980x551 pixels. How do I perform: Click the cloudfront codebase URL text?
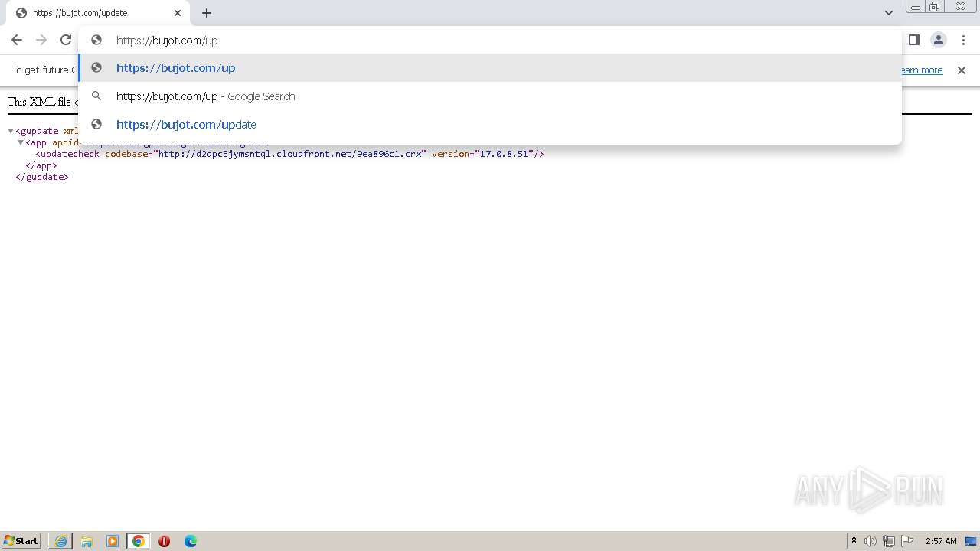290,154
